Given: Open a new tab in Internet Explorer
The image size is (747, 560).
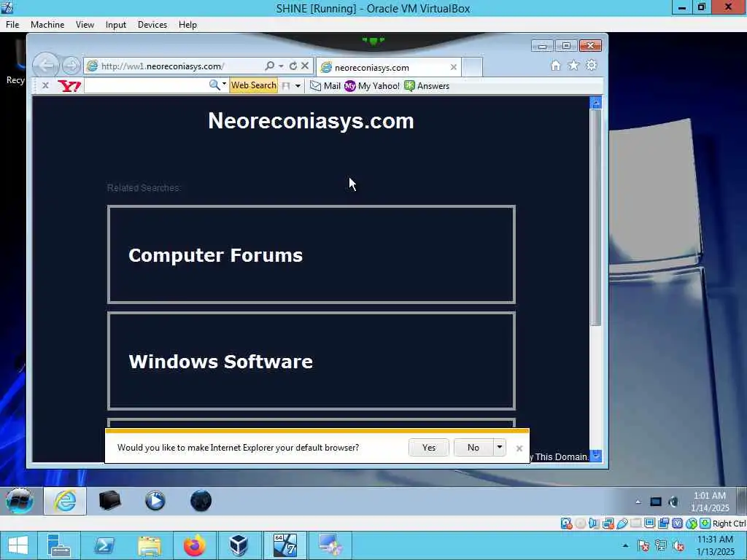Looking at the screenshot, I should [x=472, y=68].
